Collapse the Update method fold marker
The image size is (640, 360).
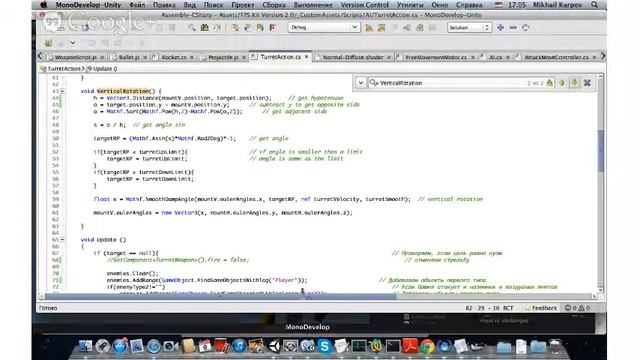click(x=62, y=240)
